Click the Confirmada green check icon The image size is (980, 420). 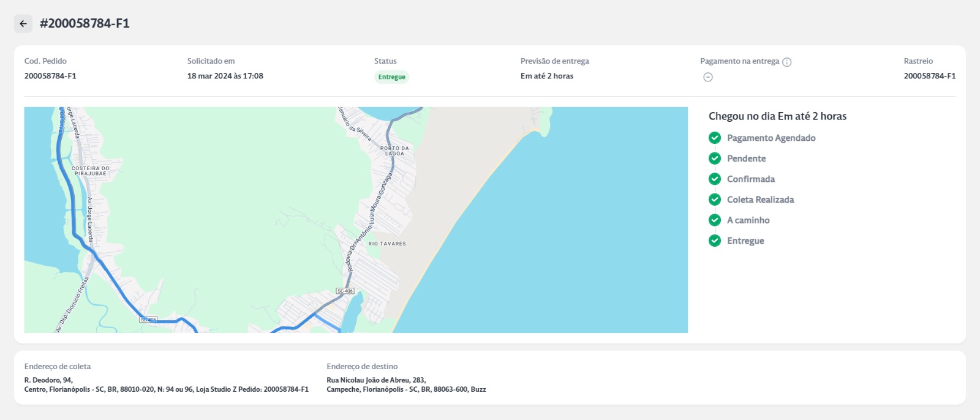pyautogui.click(x=715, y=179)
